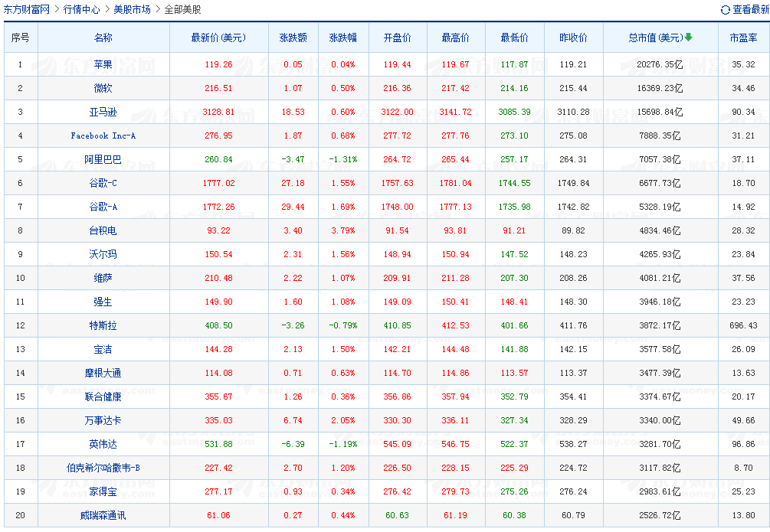The height and width of the screenshot is (532, 770).
Task: Click 伯克希尔哈撒韦-B P/E value 8.70
Action: coord(743,468)
